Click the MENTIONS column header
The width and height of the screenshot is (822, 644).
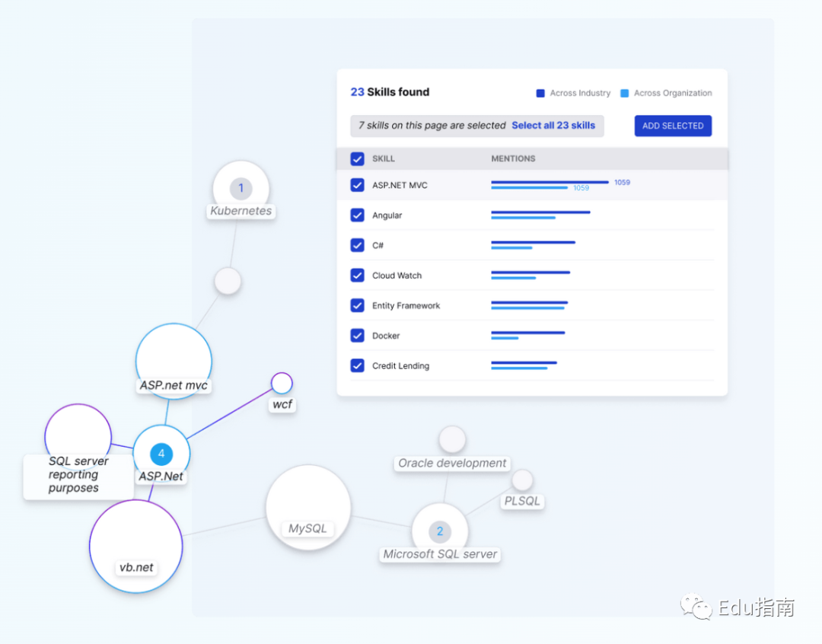(x=513, y=159)
